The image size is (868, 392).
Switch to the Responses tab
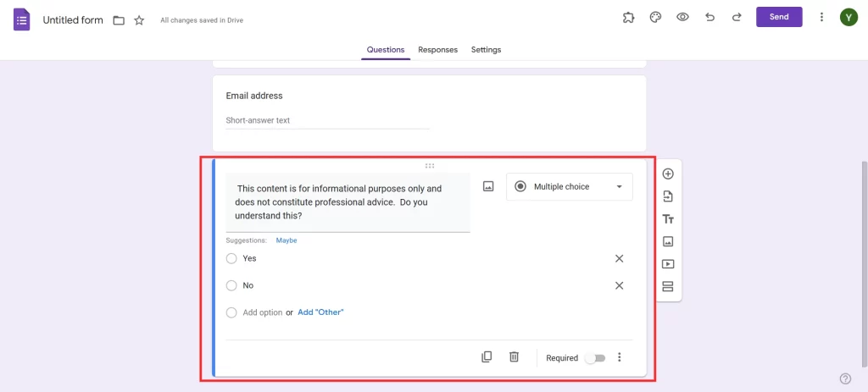pyautogui.click(x=437, y=50)
